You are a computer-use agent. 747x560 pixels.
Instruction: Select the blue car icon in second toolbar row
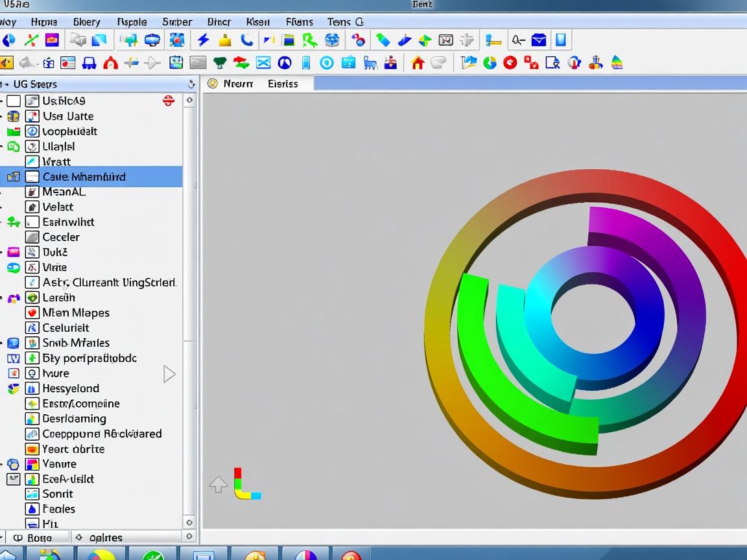[89, 63]
